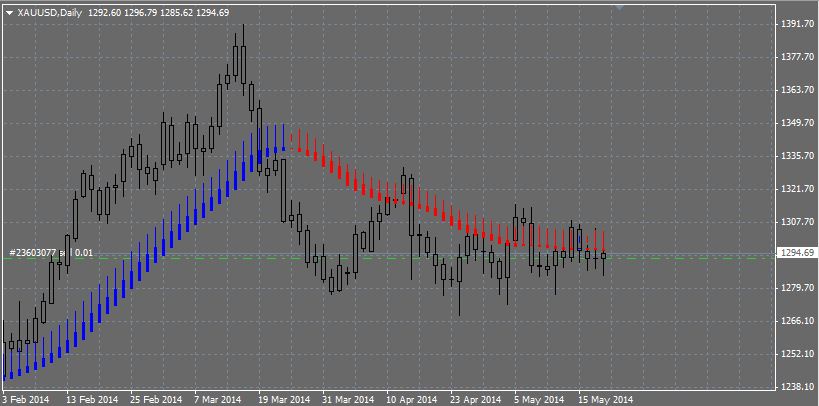
Task: Click the 1252.10 price level label
Action: coord(797,354)
